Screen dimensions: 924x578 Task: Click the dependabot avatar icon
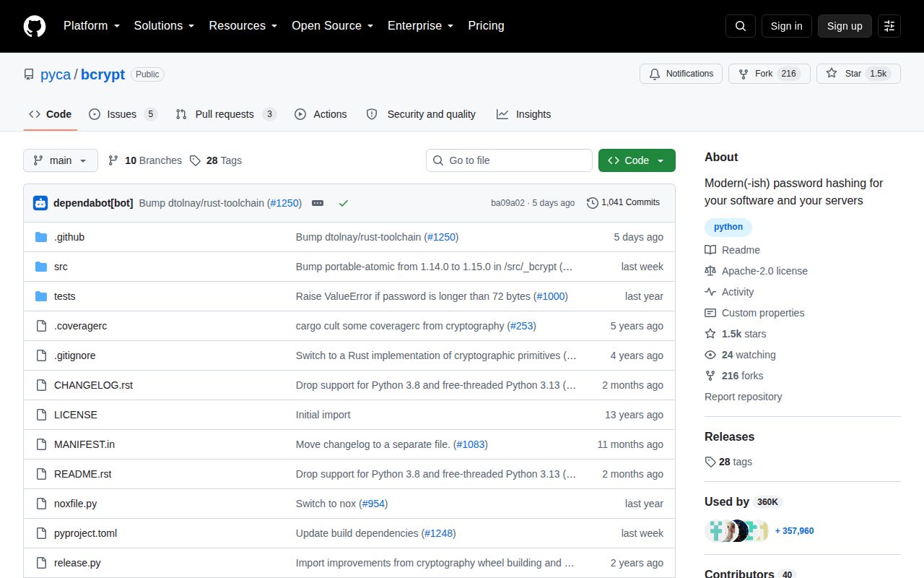click(x=40, y=203)
